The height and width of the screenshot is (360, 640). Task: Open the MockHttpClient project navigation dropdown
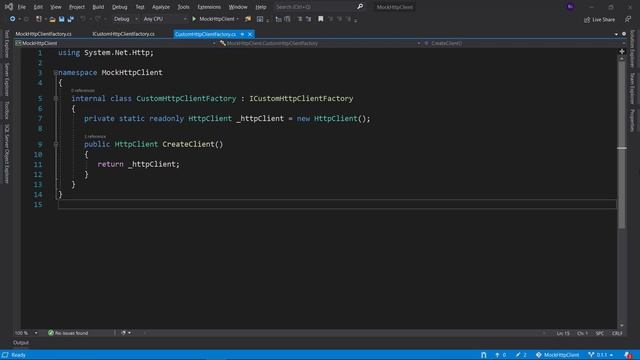click(x=115, y=43)
